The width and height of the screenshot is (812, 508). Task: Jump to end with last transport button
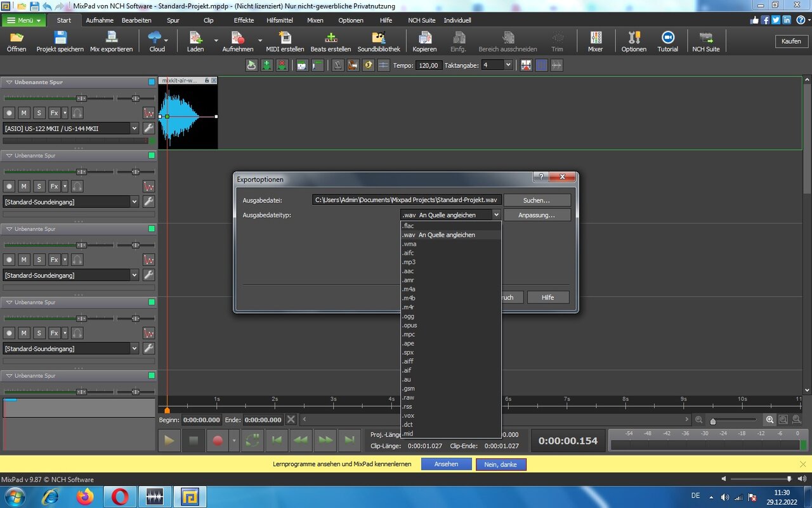[x=349, y=440]
